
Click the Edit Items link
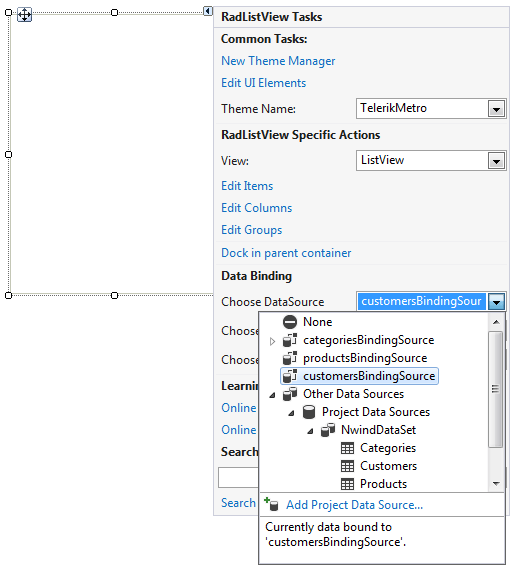(247, 186)
